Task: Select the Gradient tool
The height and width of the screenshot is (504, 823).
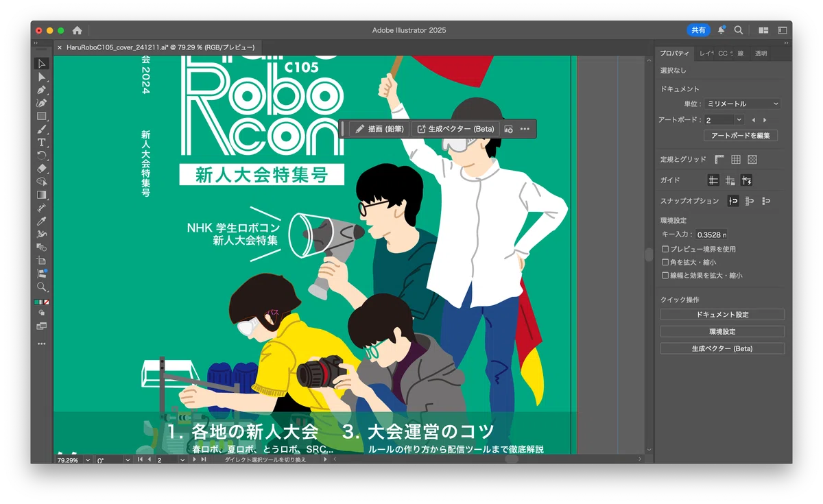Action: pos(42,195)
